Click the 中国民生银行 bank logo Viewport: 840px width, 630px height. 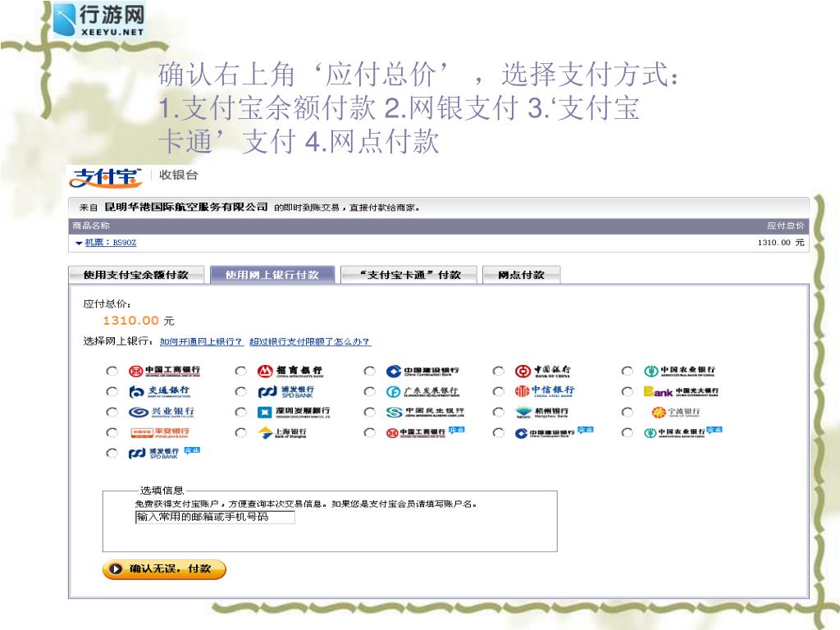[x=425, y=412]
